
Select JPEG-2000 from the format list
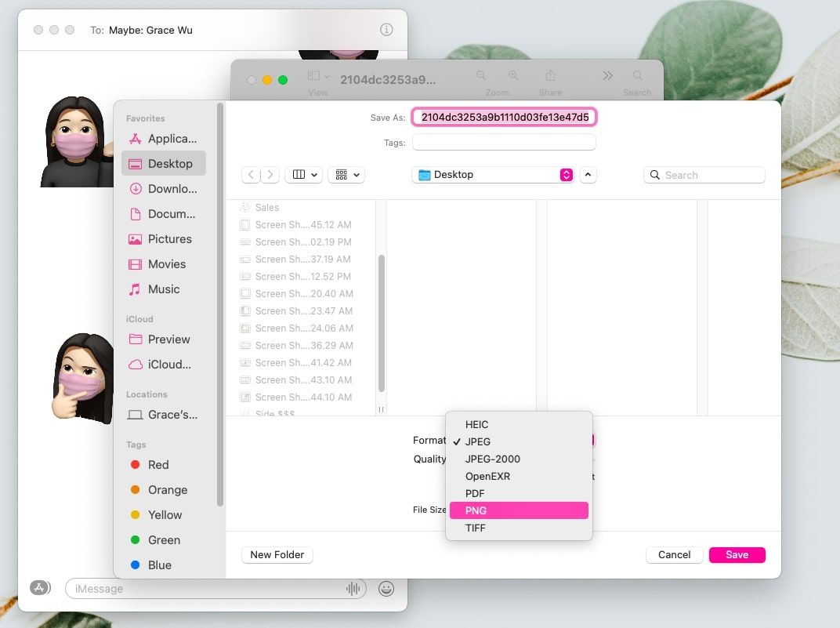519,459
